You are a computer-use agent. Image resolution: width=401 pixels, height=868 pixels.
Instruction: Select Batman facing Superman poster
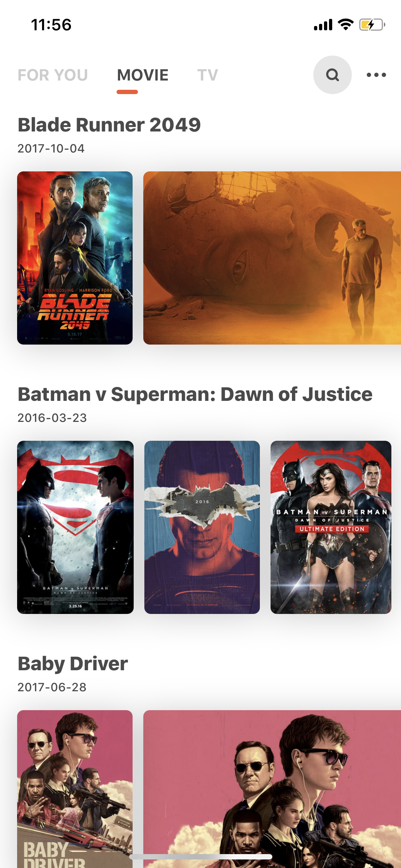(x=75, y=527)
